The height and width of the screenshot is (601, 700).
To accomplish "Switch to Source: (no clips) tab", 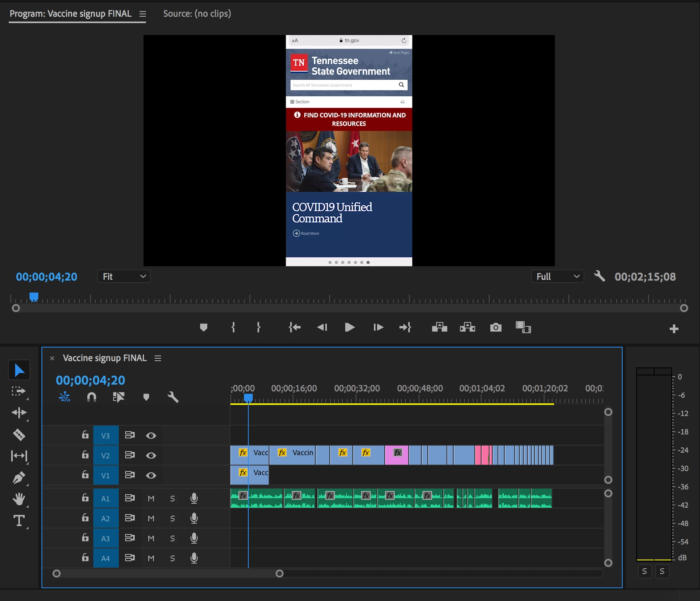I will (x=197, y=14).
